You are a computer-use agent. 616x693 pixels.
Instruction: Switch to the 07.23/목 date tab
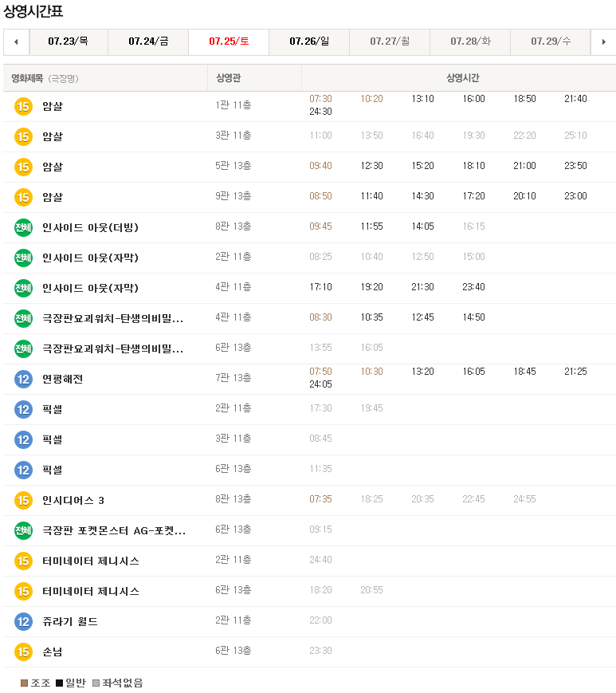coord(68,41)
